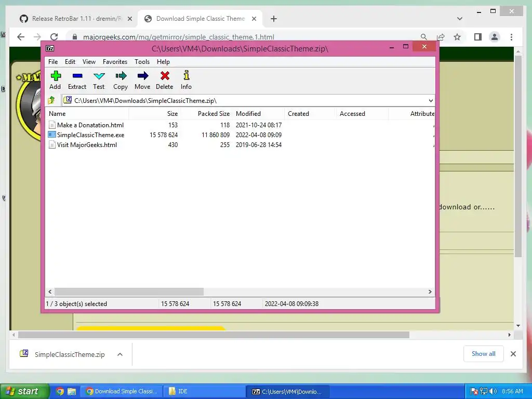This screenshot has height=399, width=532.
Task: Click Show all downloads button
Action: tap(484, 353)
